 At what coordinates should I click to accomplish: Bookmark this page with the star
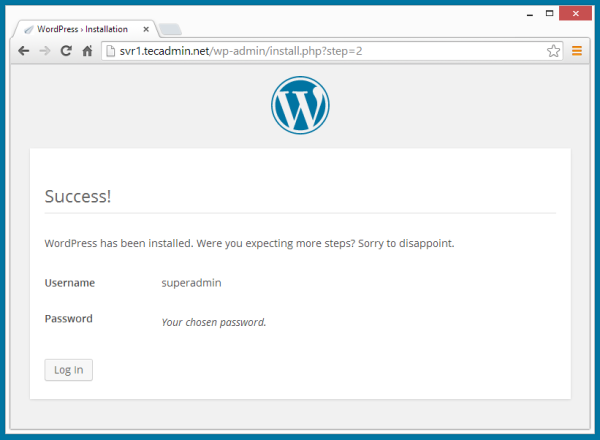click(x=553, y=50)
